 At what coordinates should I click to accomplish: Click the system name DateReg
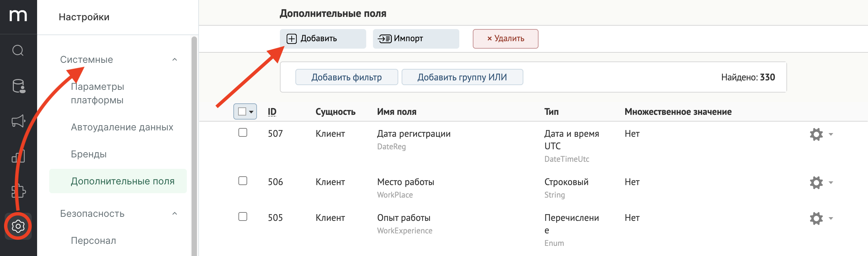click(392, 147)
